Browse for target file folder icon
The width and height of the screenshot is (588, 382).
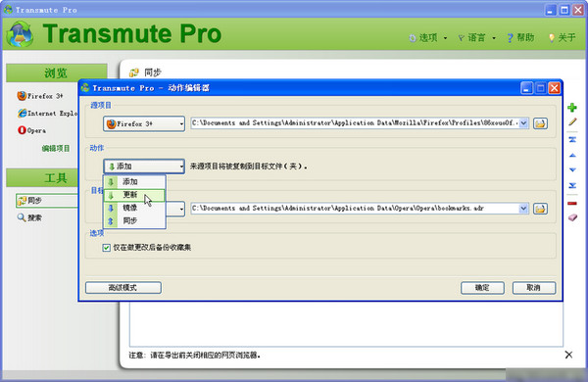click(x=540, y=209)
